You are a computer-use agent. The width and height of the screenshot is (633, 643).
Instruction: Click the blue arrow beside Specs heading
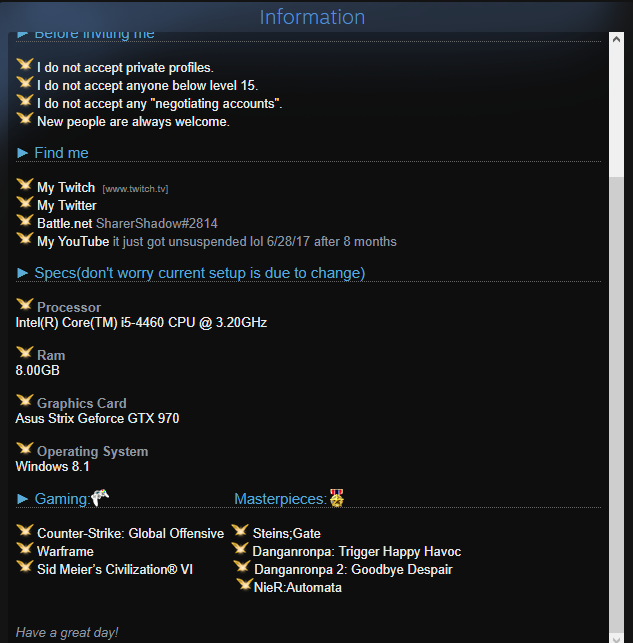click(23, 273)
